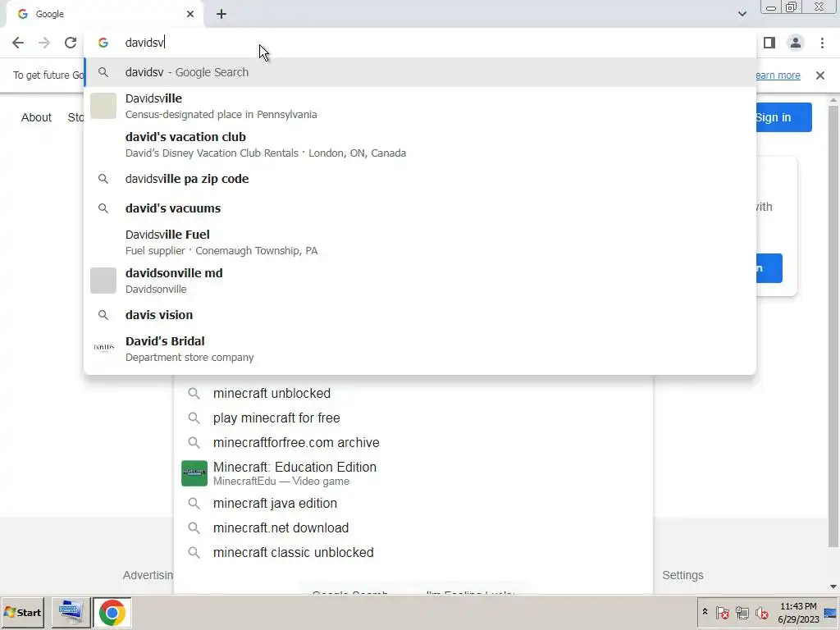Click search icon beside david's vacuums
Viewport: 840px width, 630px height.
pos(103,208)
